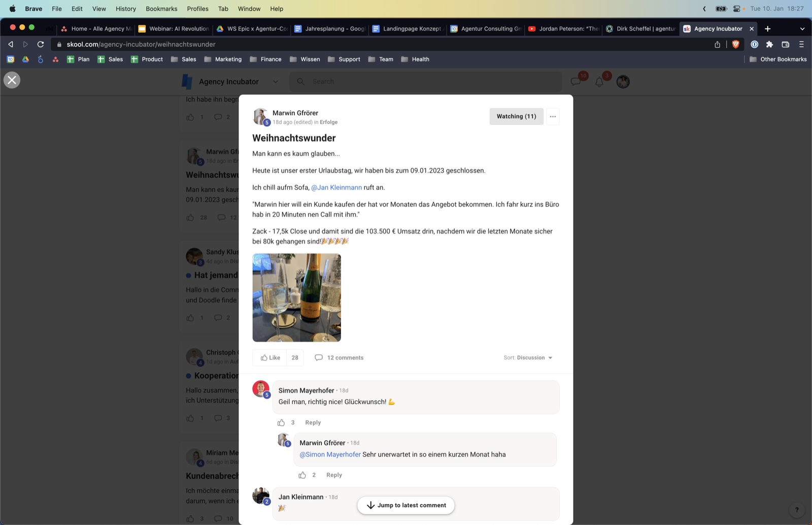Click Marwin Gförer's avatar on post header

point(260,116)
